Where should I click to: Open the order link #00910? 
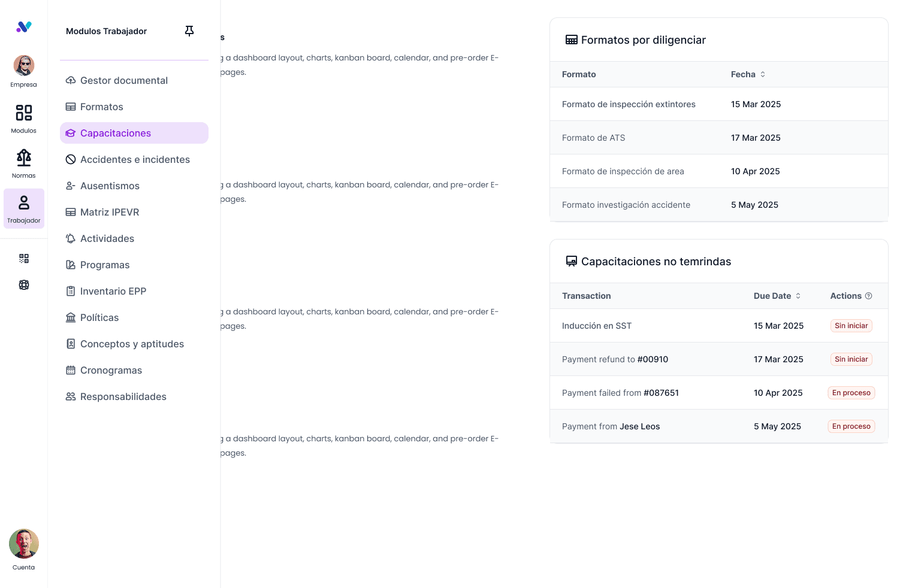pyautogui.click(x=653, y=359)
